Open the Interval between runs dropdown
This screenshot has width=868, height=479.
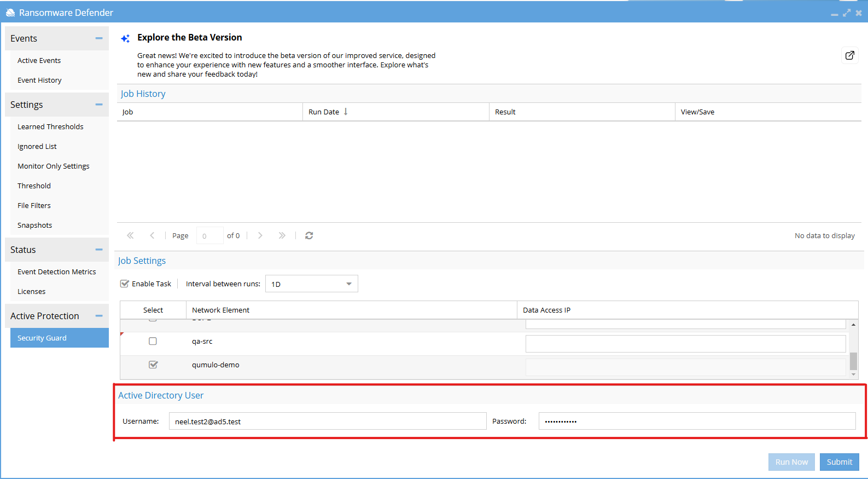(x=349, y=284)
